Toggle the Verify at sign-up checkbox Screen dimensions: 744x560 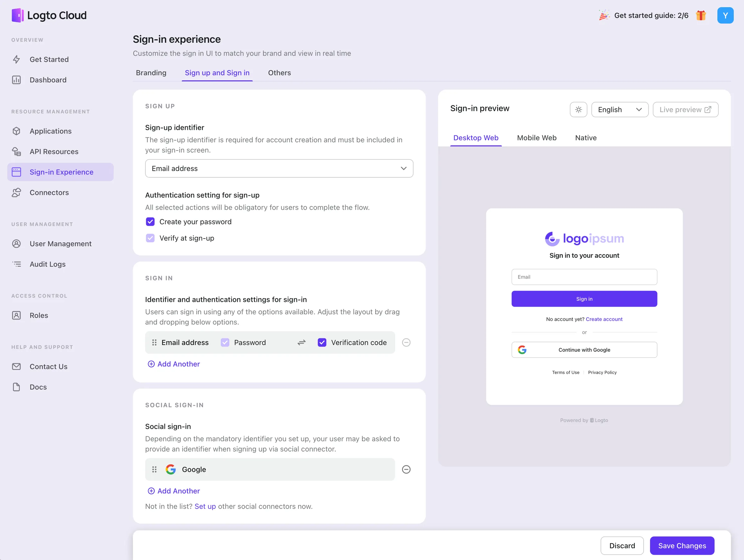[150, 238]
